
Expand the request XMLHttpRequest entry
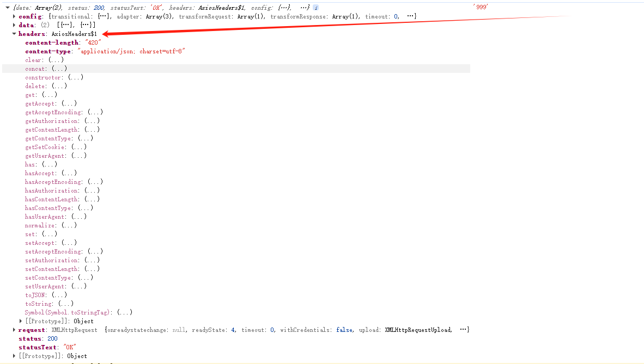click(14, 330)
